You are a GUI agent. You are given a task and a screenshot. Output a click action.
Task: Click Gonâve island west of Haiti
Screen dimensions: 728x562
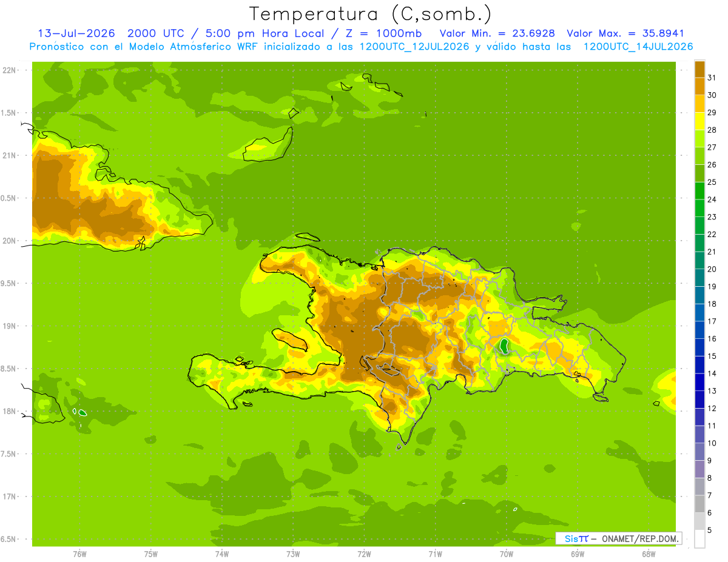tap(290, 339)
